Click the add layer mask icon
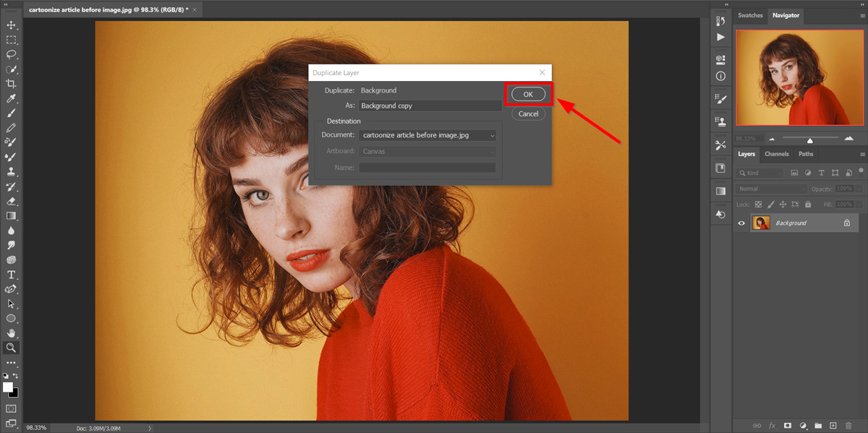Screen dimensions: 868x433 [x=787, y=426]
